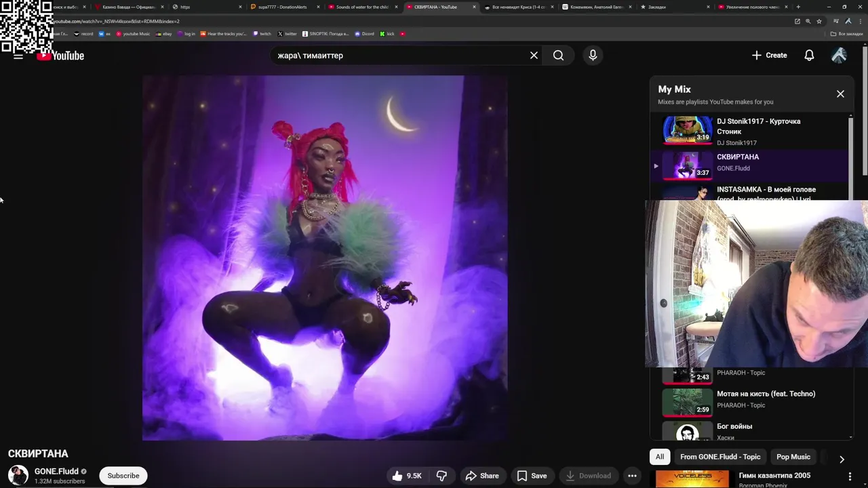Screen dimensions: 868x488
Task: Open SINOPTIK weather bookmark
Action: [x=325, y=34]
